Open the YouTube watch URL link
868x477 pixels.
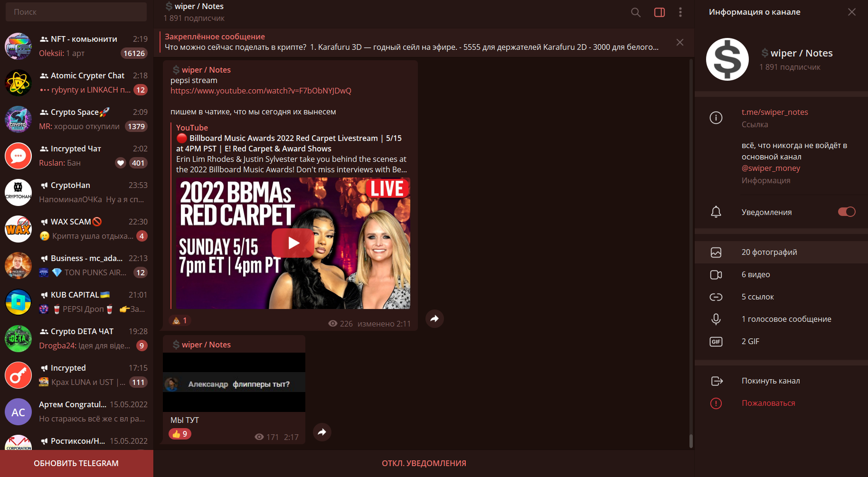pos(261,91)
